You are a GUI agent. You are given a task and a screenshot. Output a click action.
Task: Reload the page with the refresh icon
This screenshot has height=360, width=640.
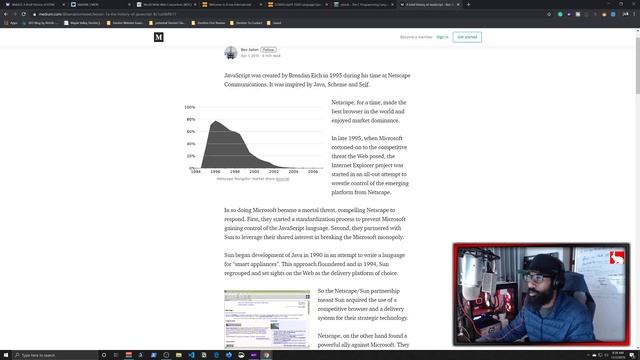coord(24,14)
